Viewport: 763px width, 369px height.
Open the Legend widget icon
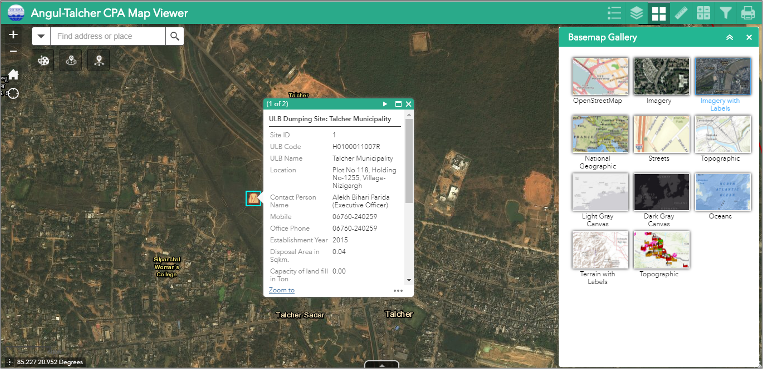click(615, 13)
